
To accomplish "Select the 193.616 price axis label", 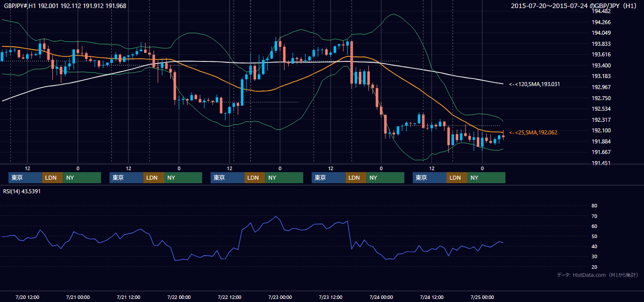I will [x=601, y=54].
